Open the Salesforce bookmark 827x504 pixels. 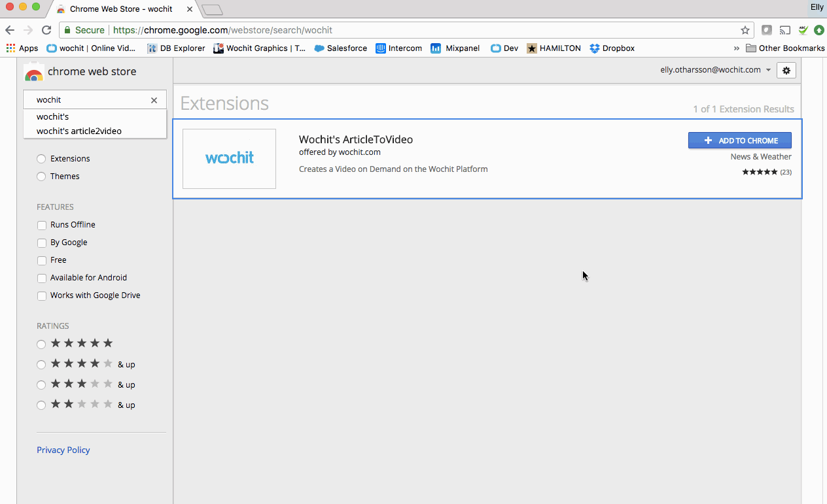point(340,48)
